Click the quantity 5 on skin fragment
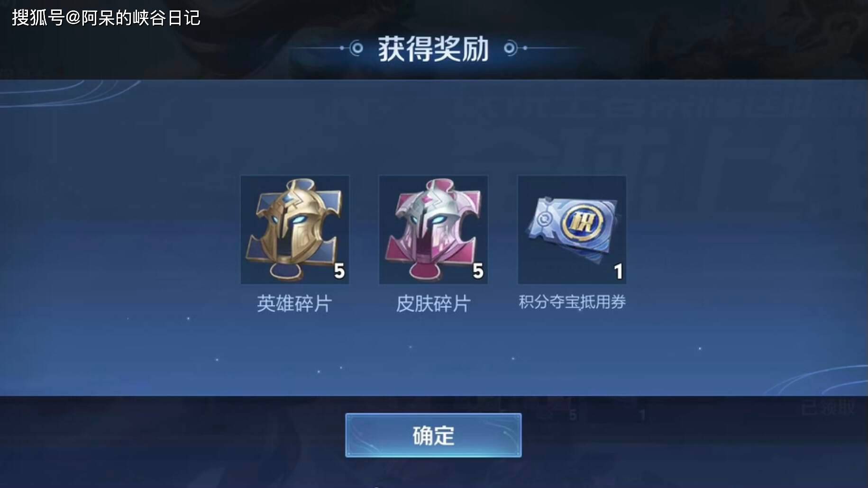The height and width of the screenshot is (488, 868). click(x=478, y=271)
